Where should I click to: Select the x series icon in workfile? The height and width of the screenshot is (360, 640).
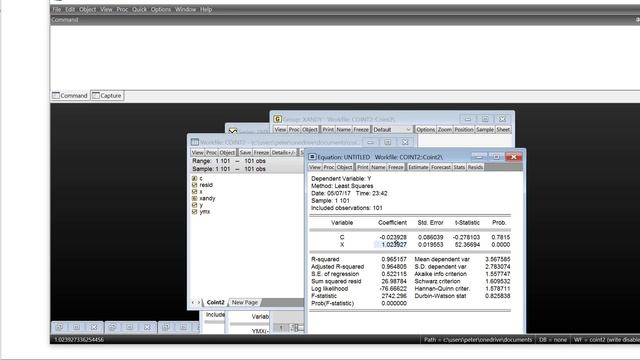click(195, 191)
